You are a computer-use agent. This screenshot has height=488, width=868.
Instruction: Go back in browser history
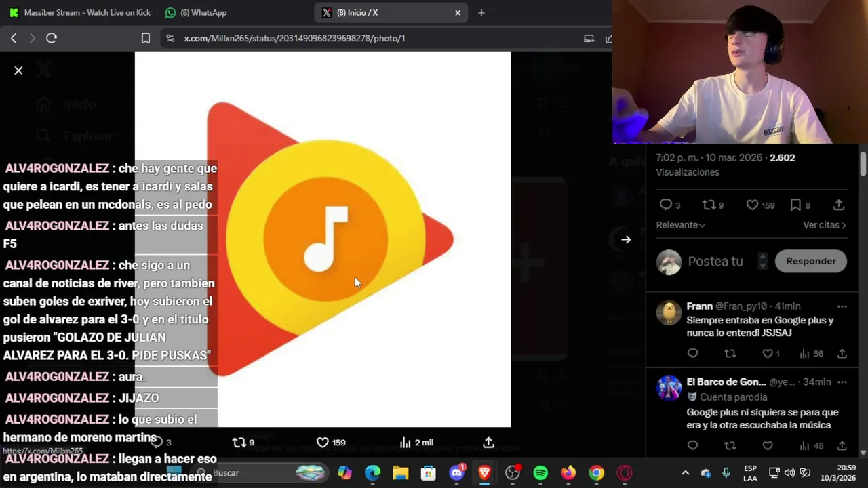click(14, 39)
